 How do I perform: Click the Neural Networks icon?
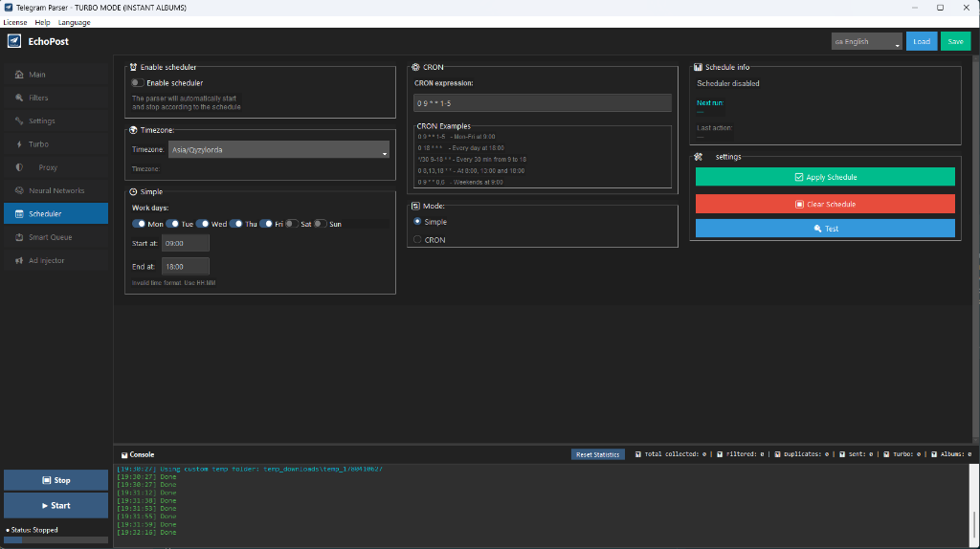tap(19, 190)
